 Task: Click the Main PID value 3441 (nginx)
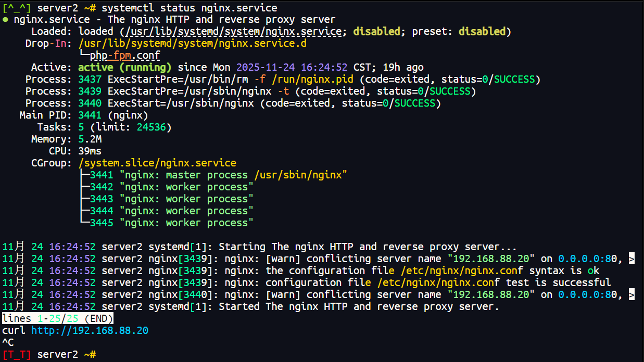coord(113,115)
